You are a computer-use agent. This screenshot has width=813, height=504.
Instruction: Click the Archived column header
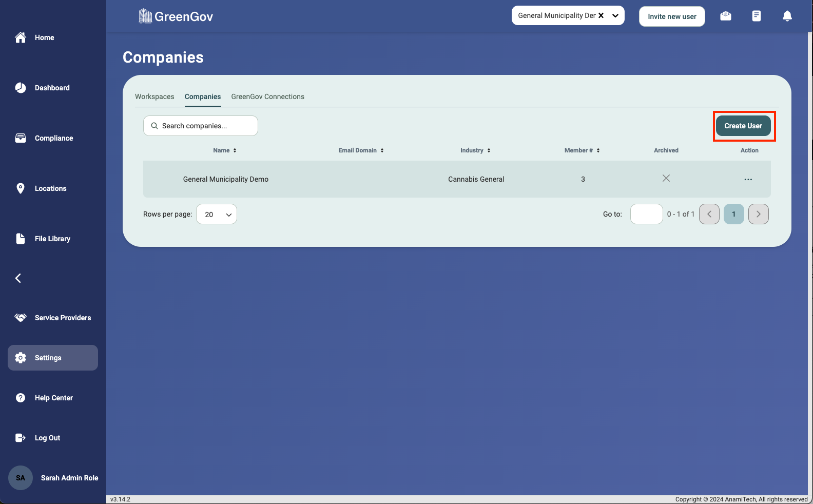coord(666,150)
